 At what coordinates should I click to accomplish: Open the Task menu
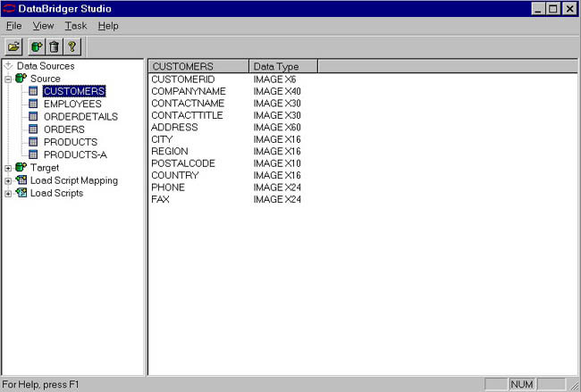[x=76, y=26]
